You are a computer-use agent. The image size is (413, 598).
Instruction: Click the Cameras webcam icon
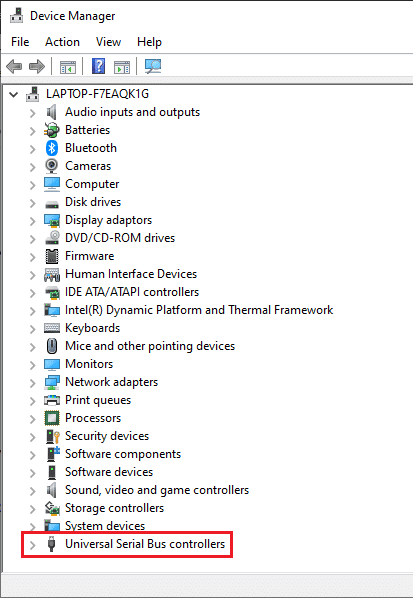tap(51, 166)
